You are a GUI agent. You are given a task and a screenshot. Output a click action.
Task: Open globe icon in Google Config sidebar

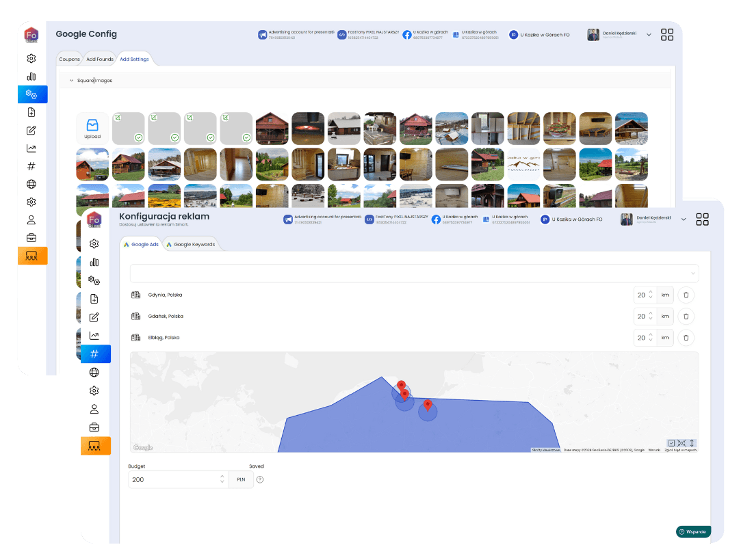[31, 184]
